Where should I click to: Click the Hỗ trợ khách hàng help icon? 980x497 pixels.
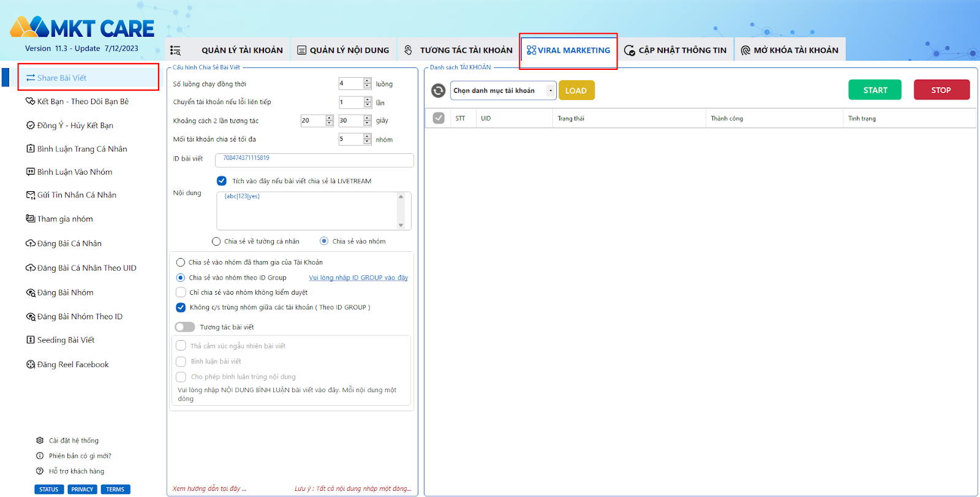(40, 471)
